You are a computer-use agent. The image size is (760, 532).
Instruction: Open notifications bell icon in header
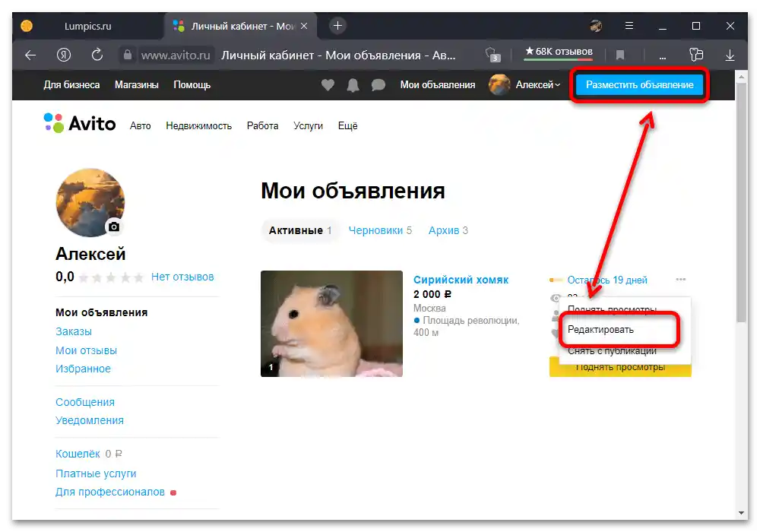[353, 85]
